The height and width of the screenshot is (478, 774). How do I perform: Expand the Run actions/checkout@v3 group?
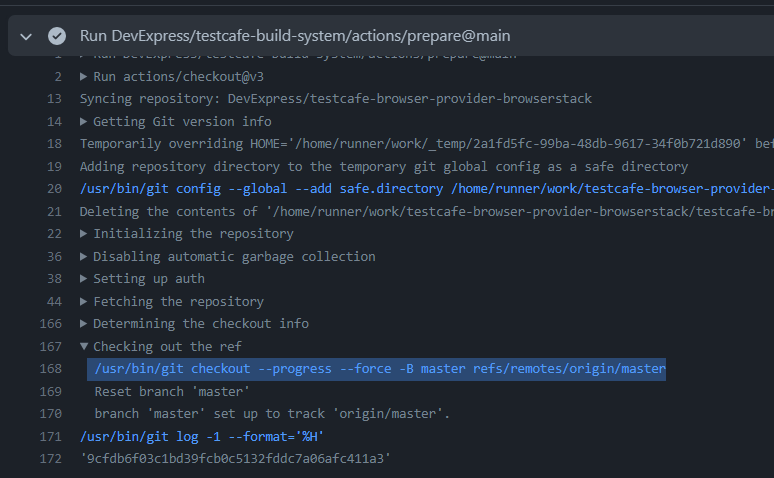click(x=83, y=77)
